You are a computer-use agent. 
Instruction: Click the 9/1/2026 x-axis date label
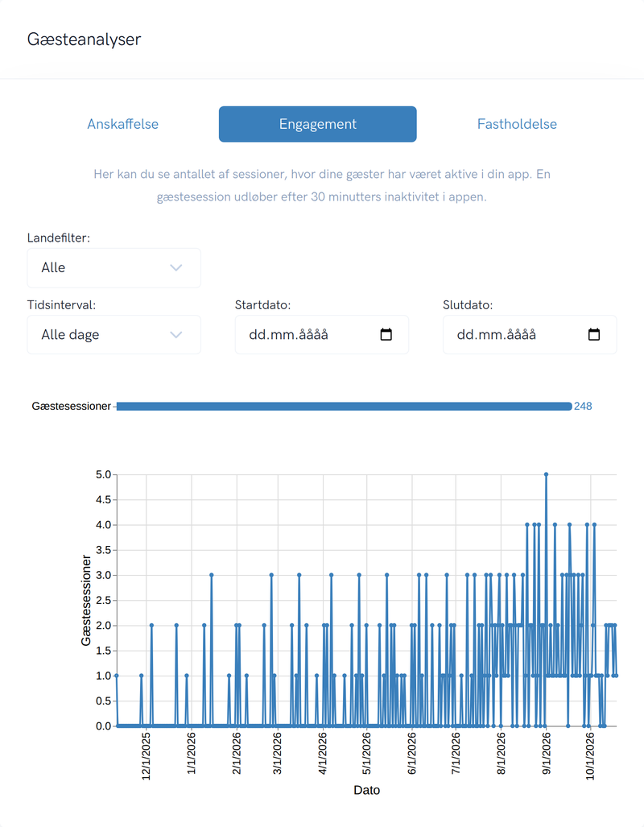547,753
